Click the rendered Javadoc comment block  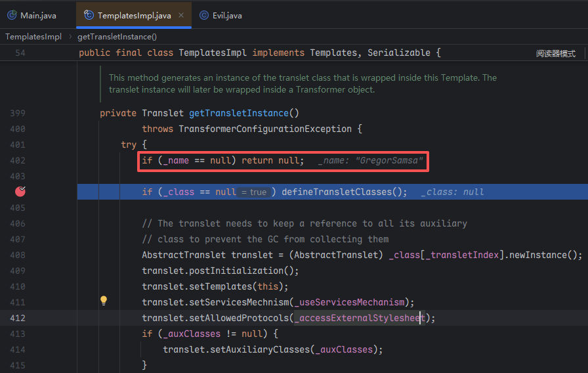pos(302,83)
